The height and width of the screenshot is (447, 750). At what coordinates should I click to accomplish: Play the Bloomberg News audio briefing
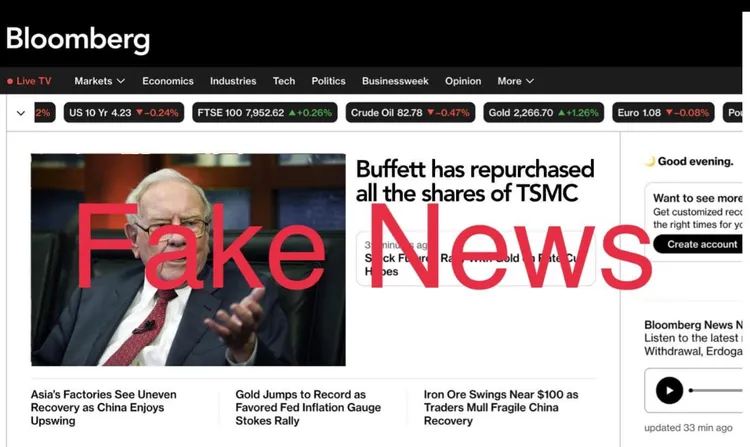click(x=669, y=390)
